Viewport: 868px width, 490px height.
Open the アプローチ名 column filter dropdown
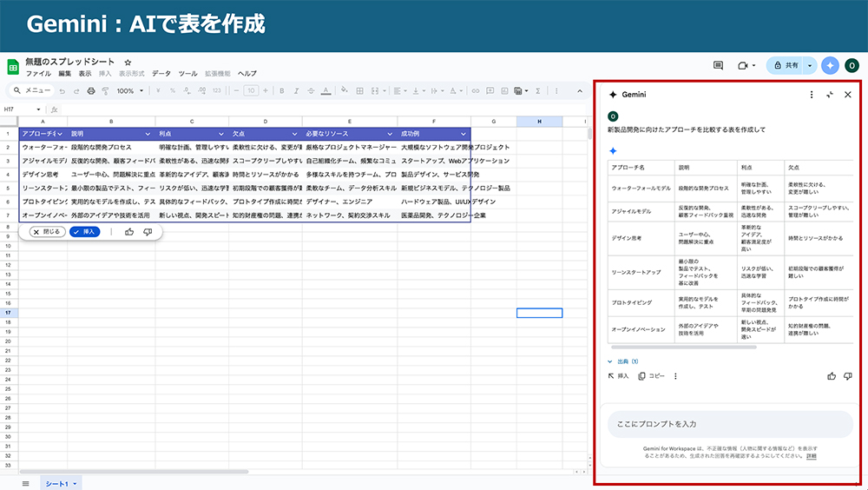coord(59,134)
